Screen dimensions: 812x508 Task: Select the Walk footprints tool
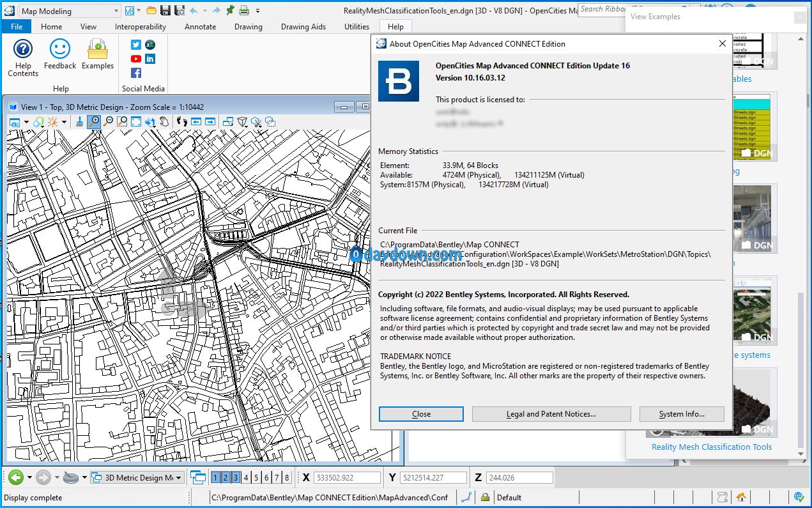pyautogui.click(x=181, y=121)
